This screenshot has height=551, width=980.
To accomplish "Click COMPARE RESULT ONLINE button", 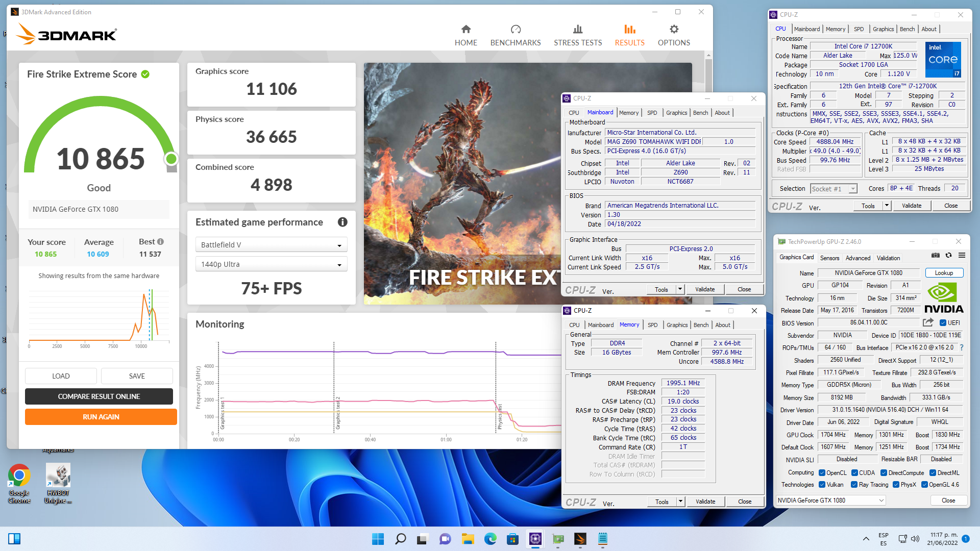I will [99, 396].
